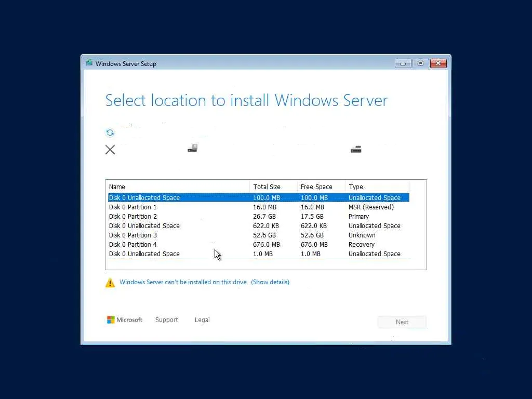Image resolution: width=532 pixels, height=399 pixels.
Task: Select the 622.0 KB Disk 0 Unallocated Space row
Action: click(259, 226)
